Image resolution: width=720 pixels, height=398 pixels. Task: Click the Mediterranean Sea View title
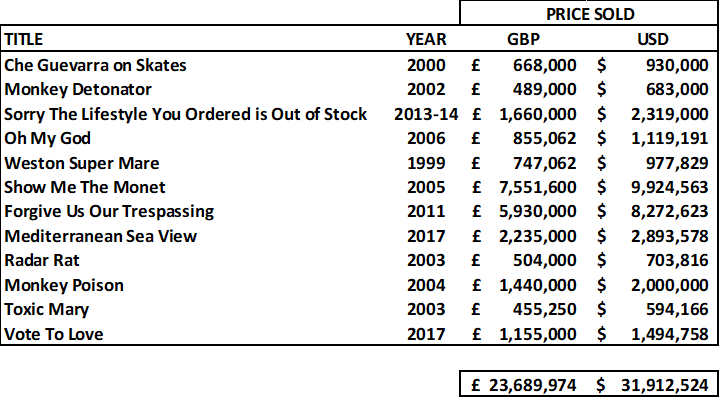[100, 236]
